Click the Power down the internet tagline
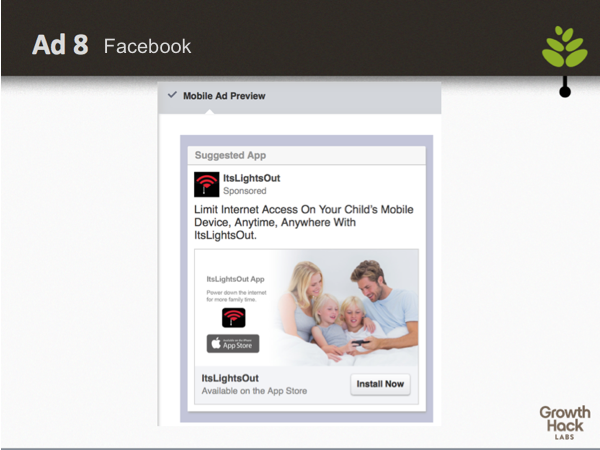600x450 pixels. [236, 296]
